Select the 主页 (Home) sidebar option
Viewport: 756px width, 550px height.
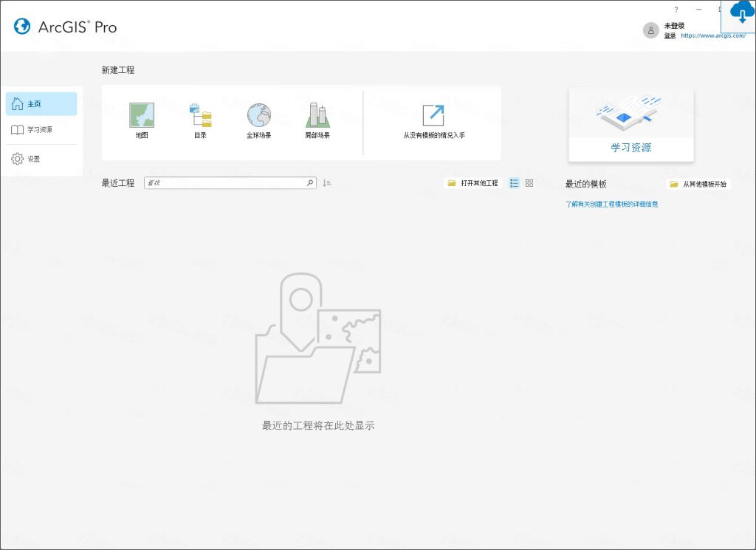pyautogui.click(x=41, y=104)
